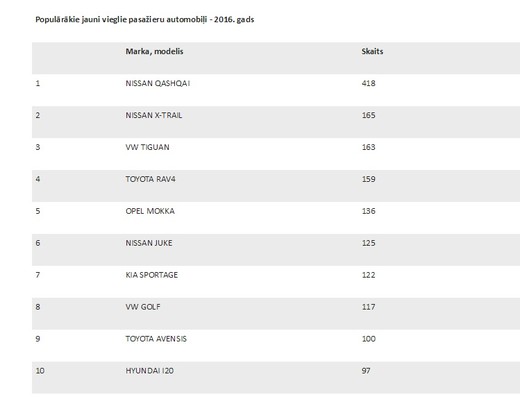
Task: Choose the KIA SPORTAGE row name
Action: point(152,275)
